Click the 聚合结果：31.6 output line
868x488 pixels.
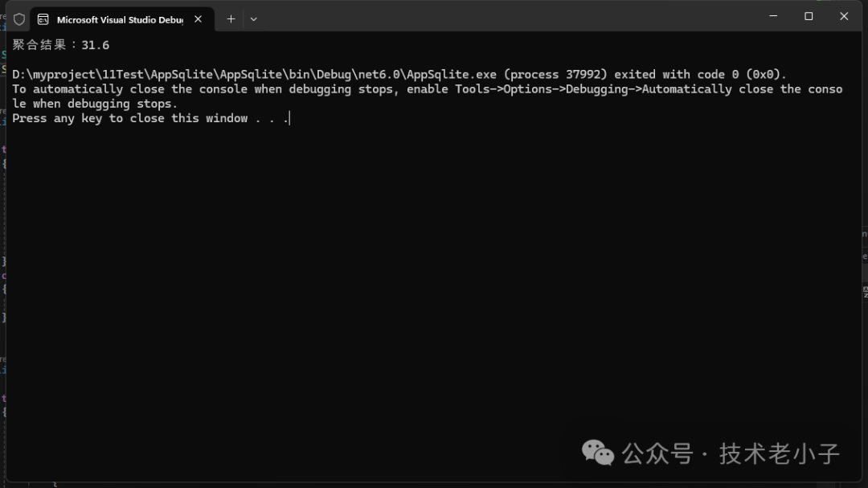[61, 45]
